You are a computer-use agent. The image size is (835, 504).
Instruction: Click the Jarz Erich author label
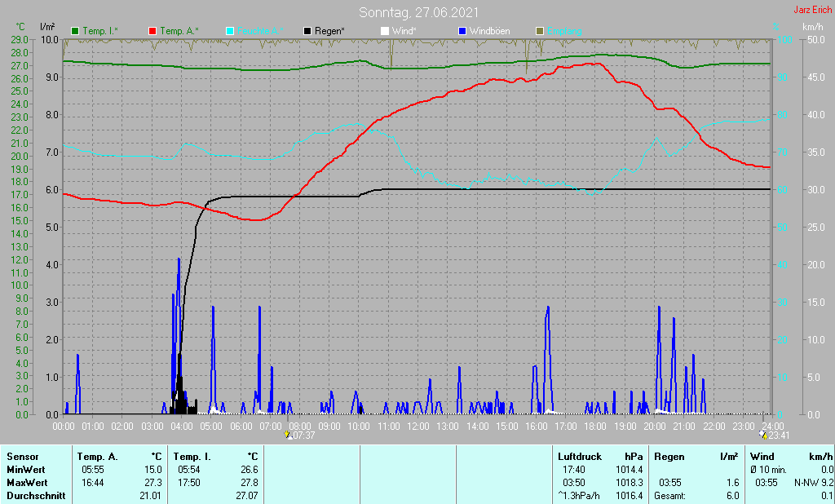[x=813, y=10]
